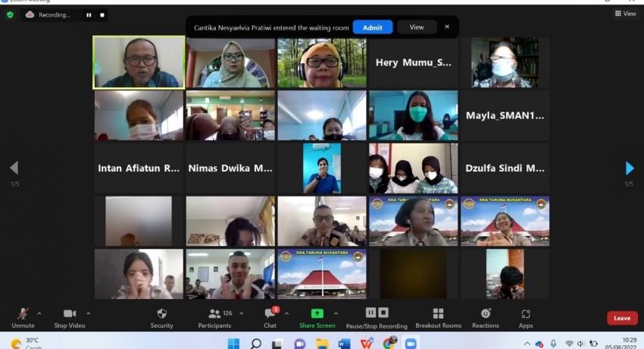
Task: Click the cloud Recording indicator
Action: (48, 15)
